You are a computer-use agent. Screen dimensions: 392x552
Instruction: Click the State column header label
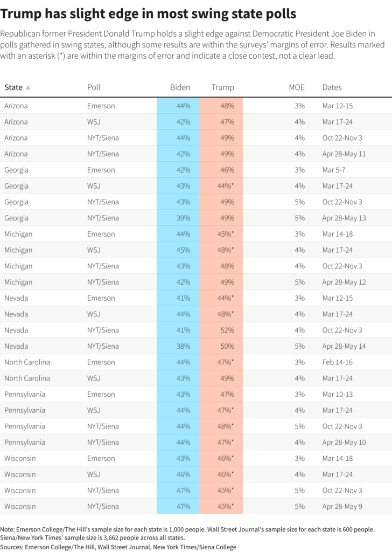13,87
